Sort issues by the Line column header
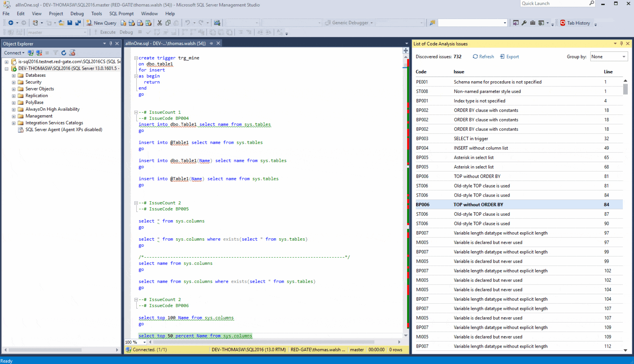The height and width of the screenshot is (364, 634). [x=608, y=72]
